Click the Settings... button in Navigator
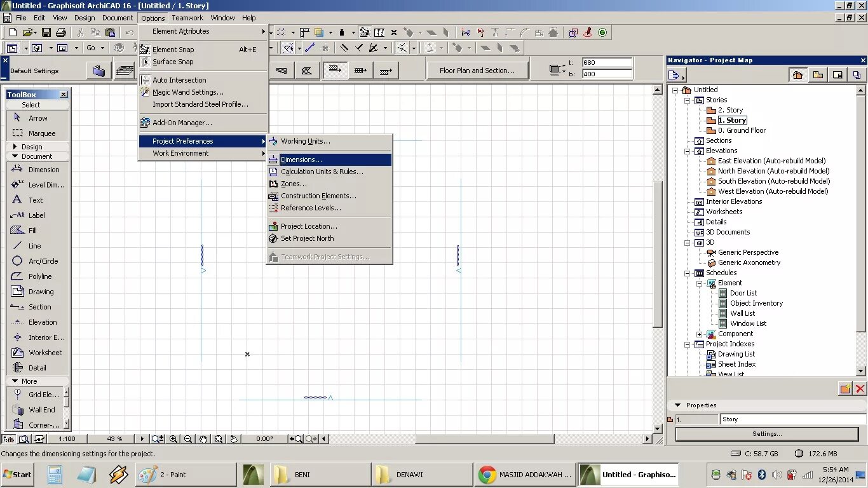This screenshot has height=488, width=868. [x=767, y=434]
